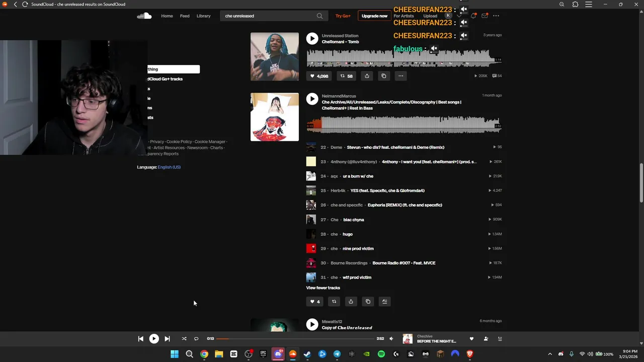Open More menu for CheRomani - Tomb

(401, 76)
